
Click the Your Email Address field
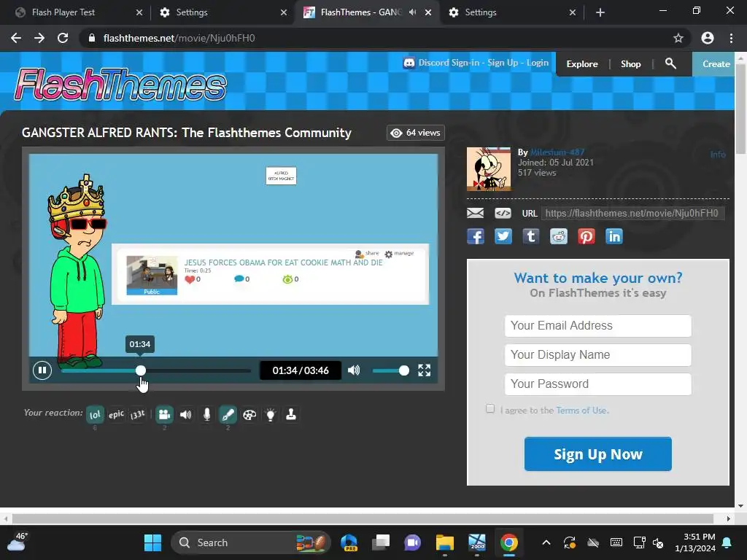coord(598,326)
